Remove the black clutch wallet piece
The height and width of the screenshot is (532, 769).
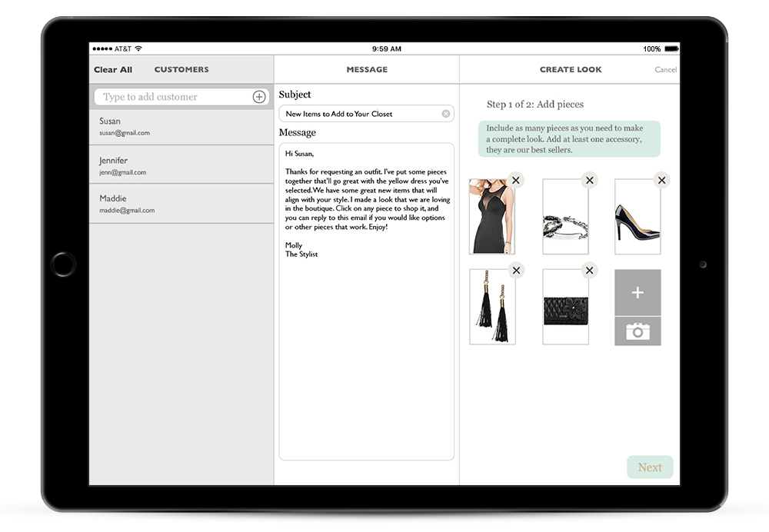[589, 270]
